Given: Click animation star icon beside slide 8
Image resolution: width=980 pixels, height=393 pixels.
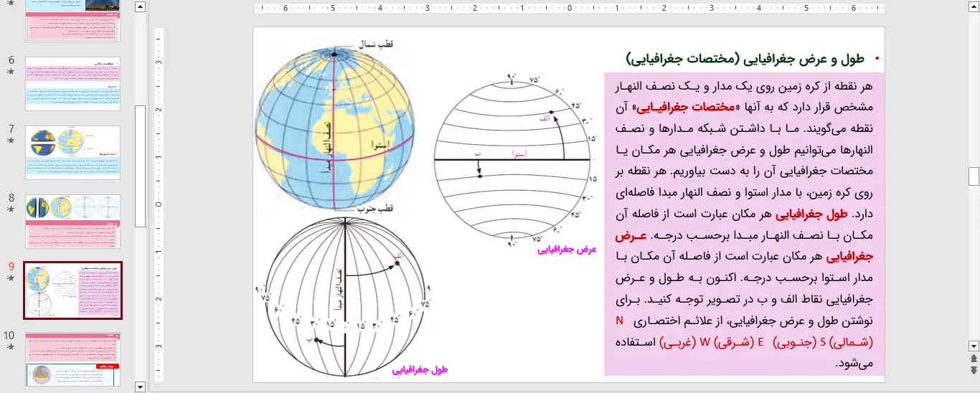Looking at the screenshot, I should (11, 209).
